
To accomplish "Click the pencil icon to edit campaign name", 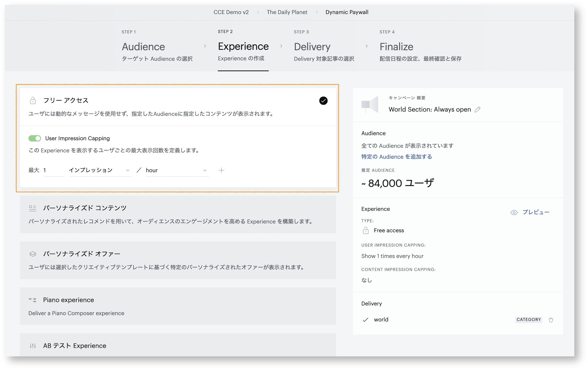I will [478, 109].
